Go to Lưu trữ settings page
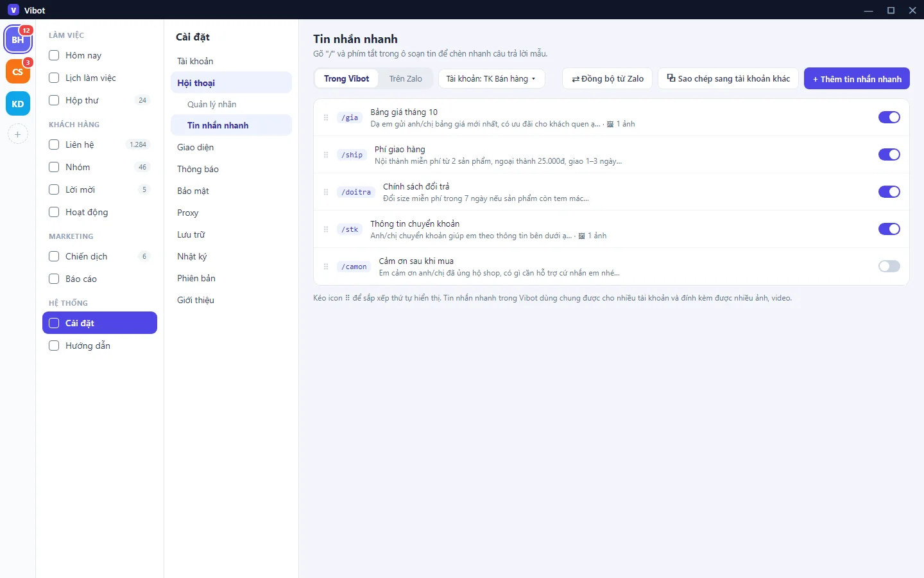The height and width of the screenshot is (578, 924). tap(231, 234)
